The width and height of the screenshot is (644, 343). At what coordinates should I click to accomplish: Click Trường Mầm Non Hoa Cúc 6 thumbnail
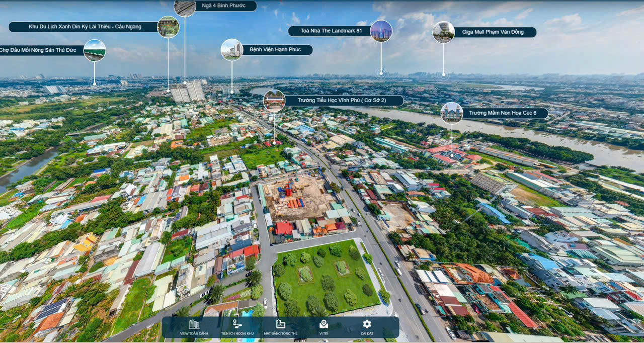(451, 113)
